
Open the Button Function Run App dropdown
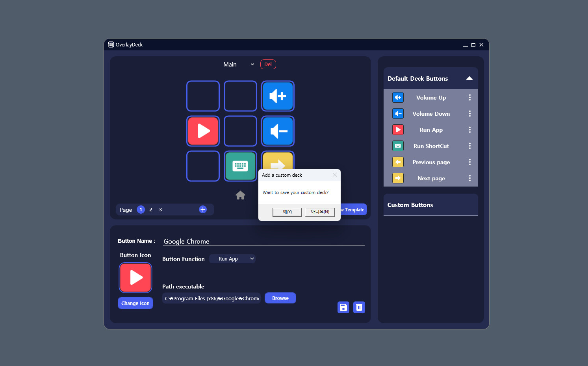click(x=232, y=259)
